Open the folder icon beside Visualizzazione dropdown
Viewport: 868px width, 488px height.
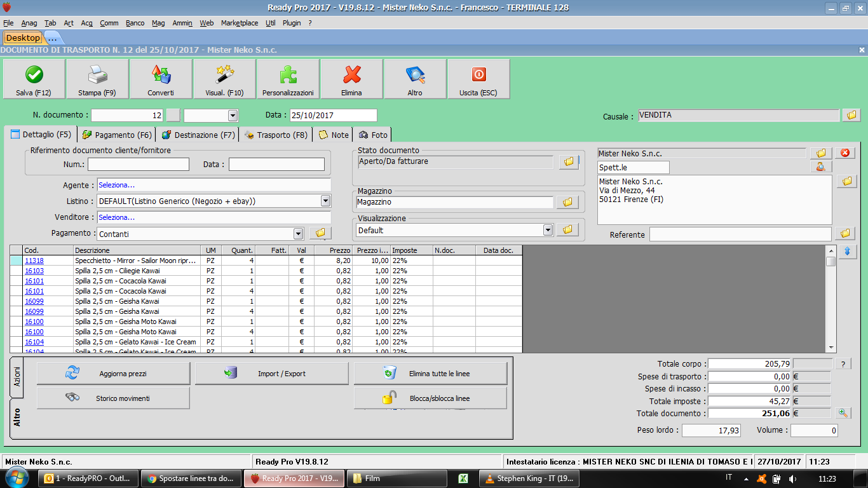click(x=567, y=229)
